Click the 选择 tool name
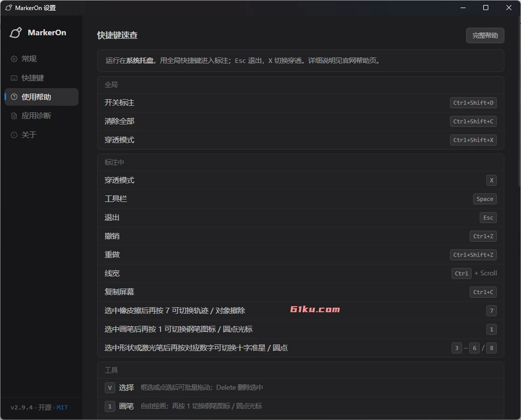The image size is (521, 420). (x=126, y=388)
